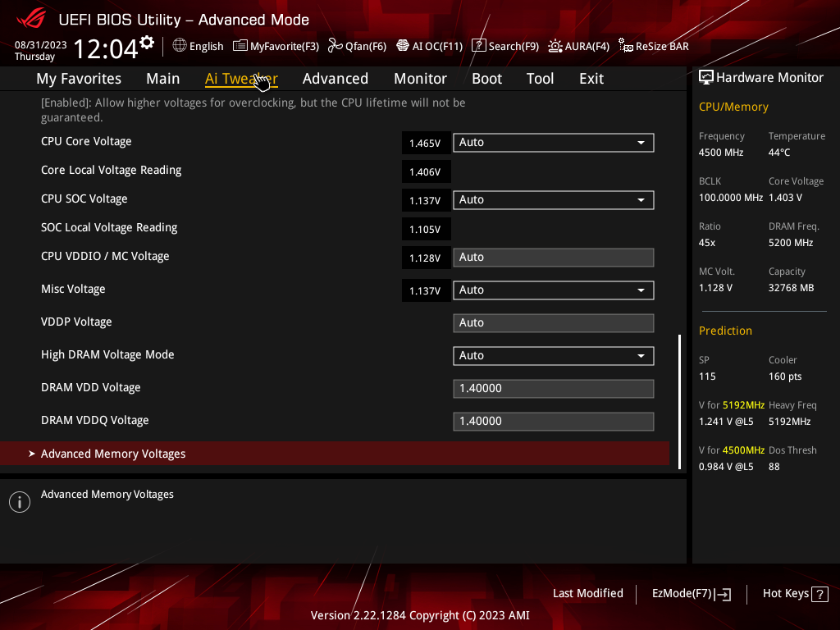This screenshot has height=630, width=840.
Task: Click the Hardware Monitor icon
Action: coord(706,78)
